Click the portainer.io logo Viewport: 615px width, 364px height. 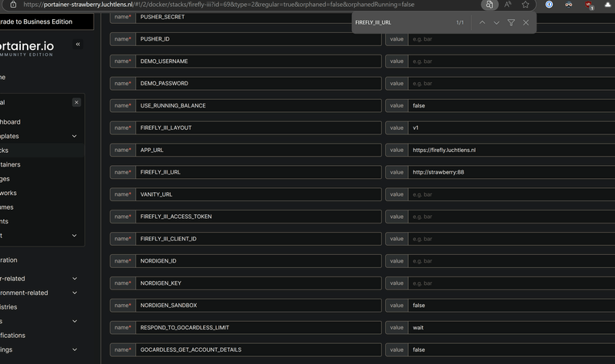(x=27, y=48)
